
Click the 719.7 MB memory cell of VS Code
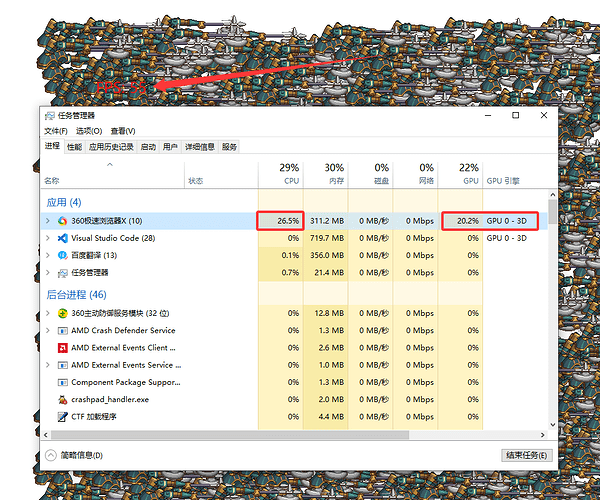[x=327, y=238]
